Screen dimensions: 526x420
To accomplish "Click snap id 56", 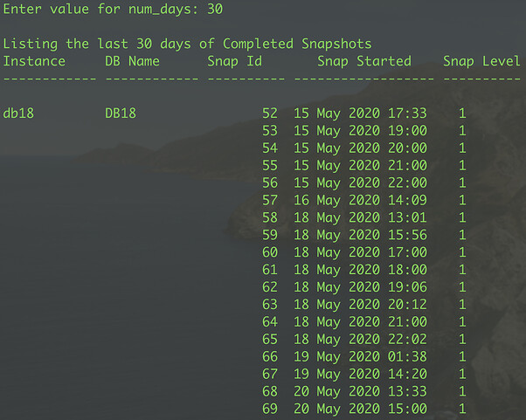I will point(270,183).
